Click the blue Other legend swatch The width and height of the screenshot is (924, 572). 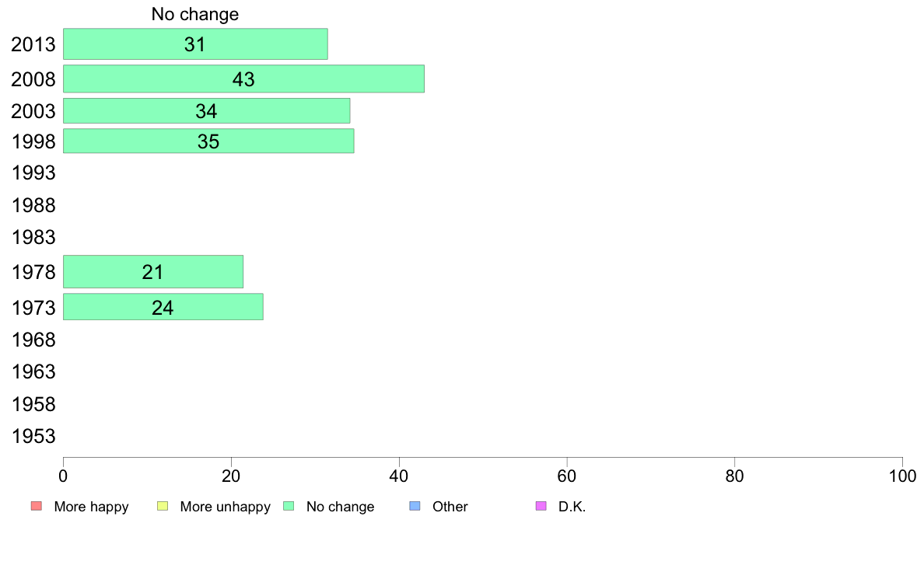point(415,506)
